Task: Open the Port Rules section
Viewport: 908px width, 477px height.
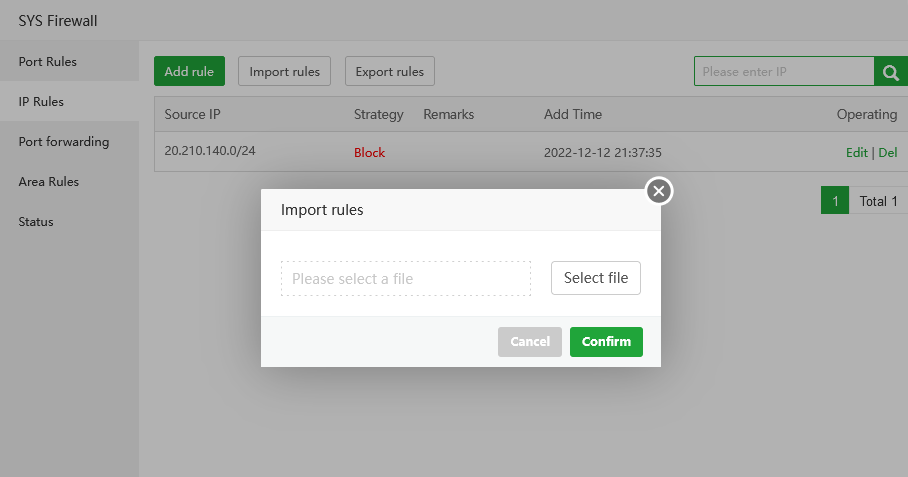Action: coord(48,62)
